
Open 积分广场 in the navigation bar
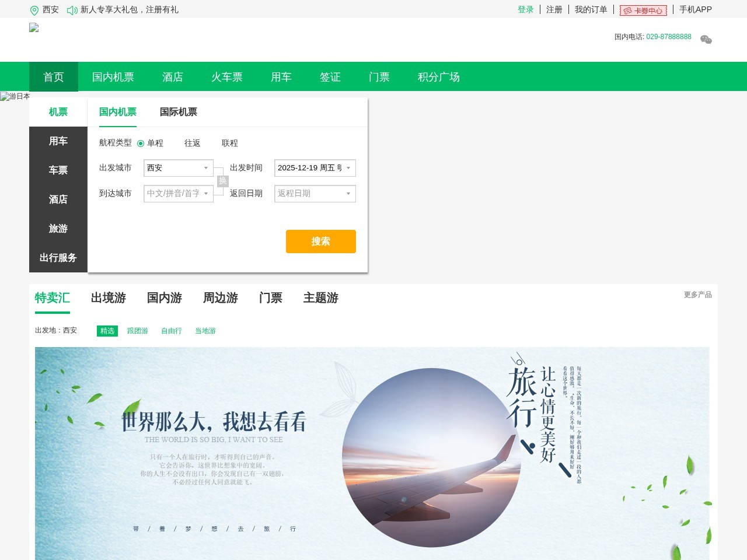click(x=438, y=77)
